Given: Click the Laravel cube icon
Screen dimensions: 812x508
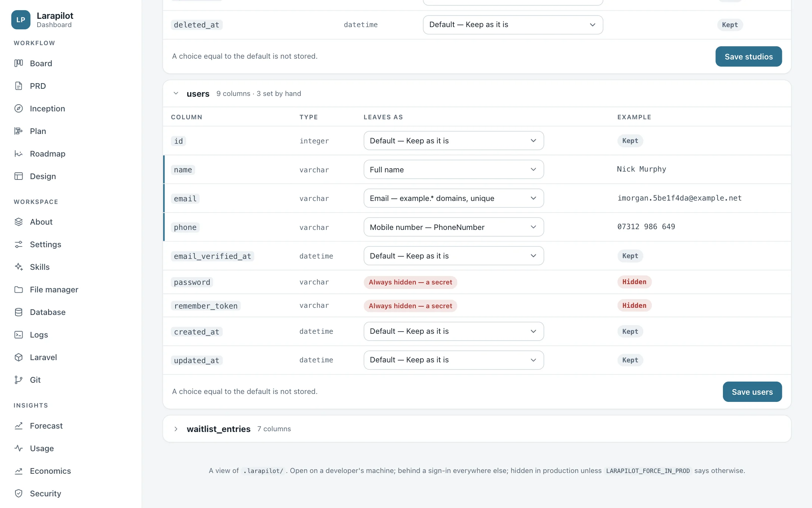Looking at the screenshot, I should click(x=18, y=357).
